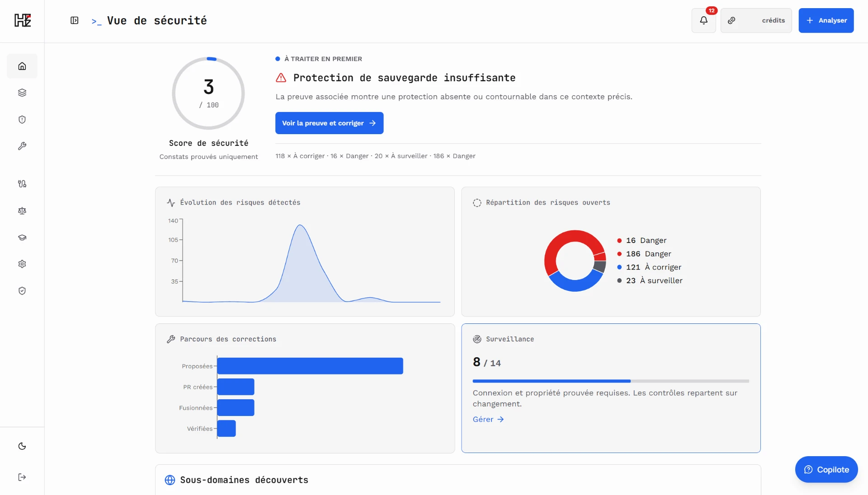The height and width of the screenshot is (495, 868).
Task: Click 'Protection de sauvegarde insuffisante' heading
Action: point(404,78)
